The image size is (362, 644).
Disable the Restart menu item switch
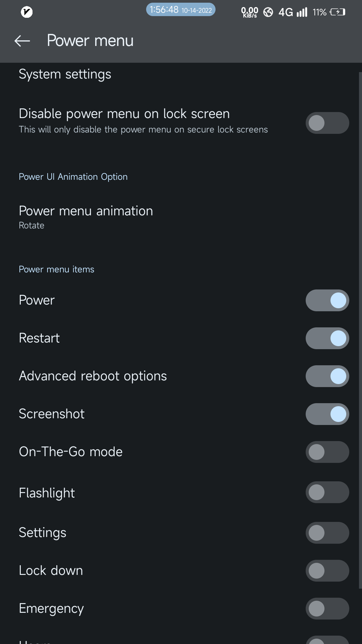coord(327,338)
